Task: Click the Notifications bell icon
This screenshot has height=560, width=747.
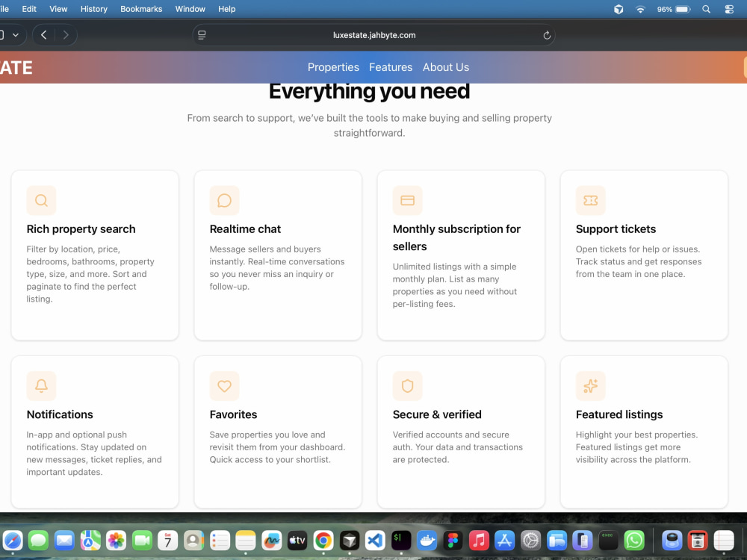Action: click(x=41, y=386)
